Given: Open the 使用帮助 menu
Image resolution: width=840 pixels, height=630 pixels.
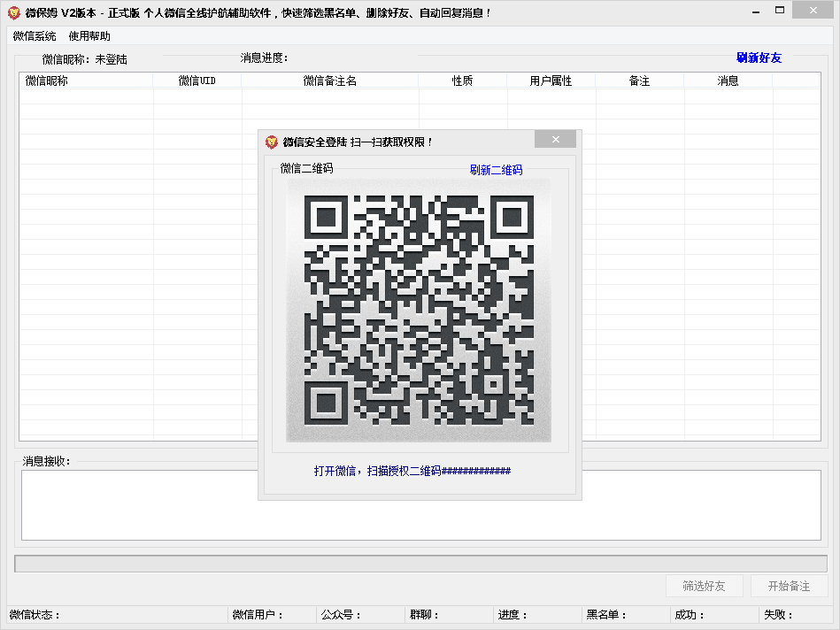Looking at the screenshot, I should [x=89, y=36].
